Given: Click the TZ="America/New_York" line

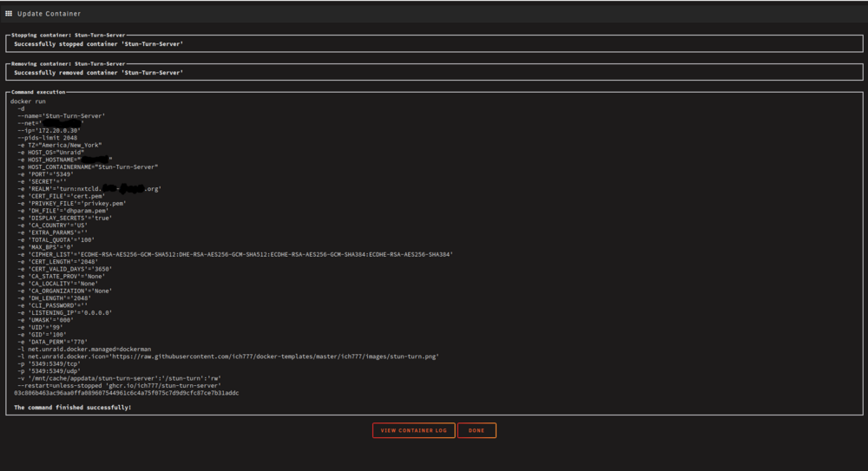Looking at the screenshot, I should pyautogui.click(x=59, y=145).
